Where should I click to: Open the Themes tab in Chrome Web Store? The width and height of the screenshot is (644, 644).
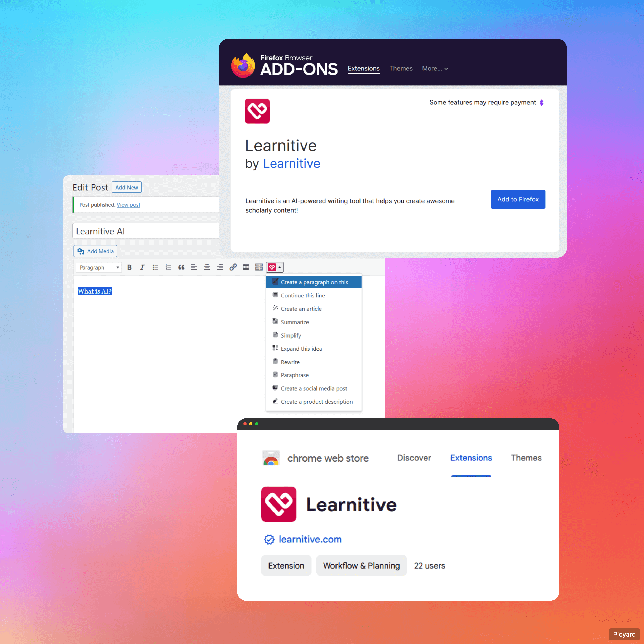[526, 458]
